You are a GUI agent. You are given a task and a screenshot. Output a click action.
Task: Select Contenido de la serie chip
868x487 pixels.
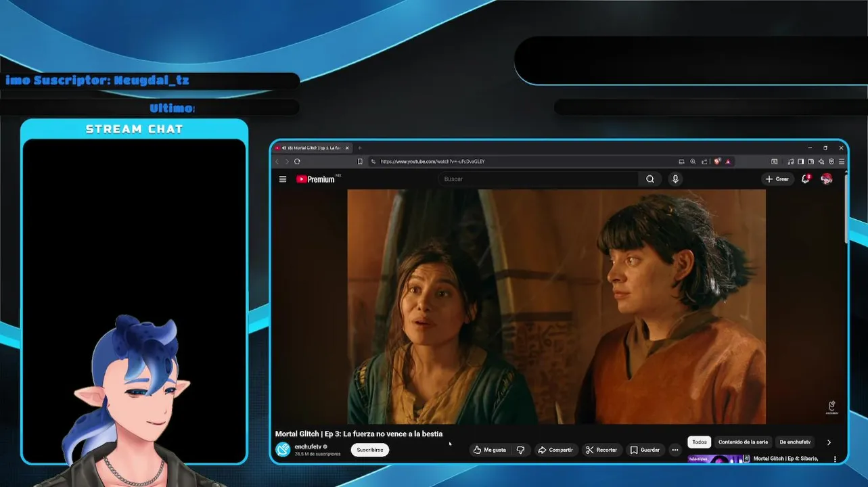(x=743, y=442)
